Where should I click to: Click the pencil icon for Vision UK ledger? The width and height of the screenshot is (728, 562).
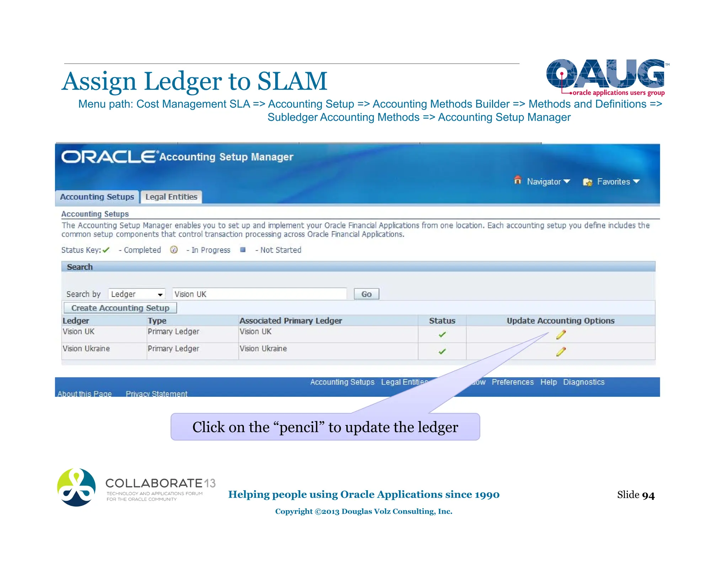(561, 335)
